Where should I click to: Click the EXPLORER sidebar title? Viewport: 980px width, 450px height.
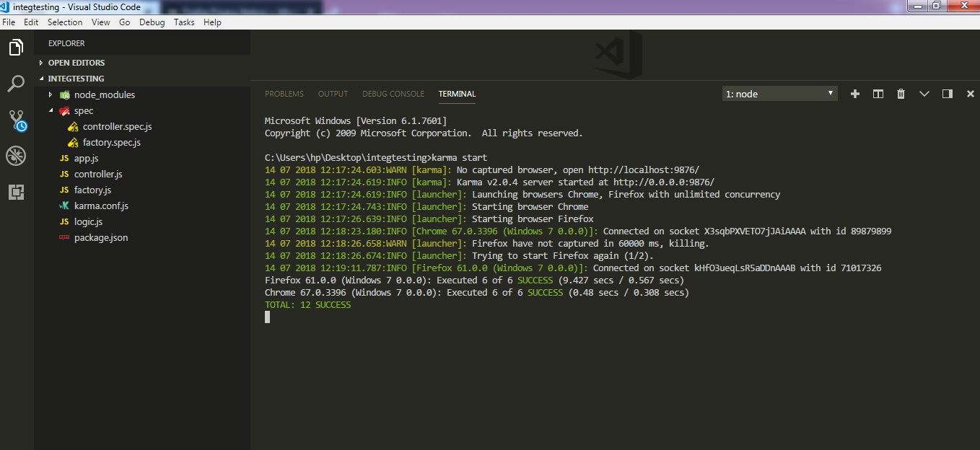(x=66, y=43)
